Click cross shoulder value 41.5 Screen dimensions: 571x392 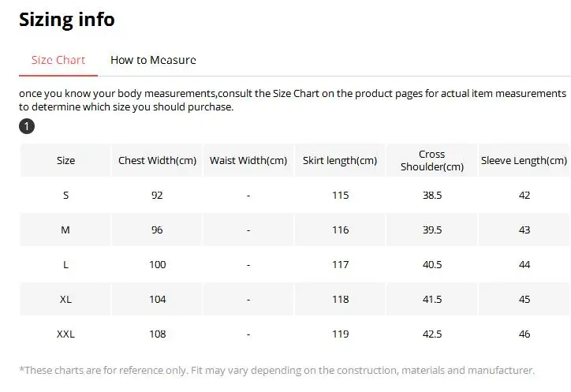coord(432,300)
